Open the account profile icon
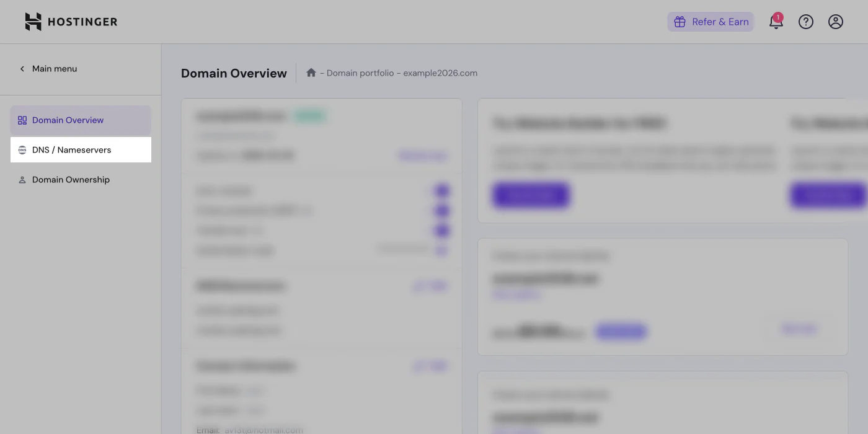 (x=835, y=21)
